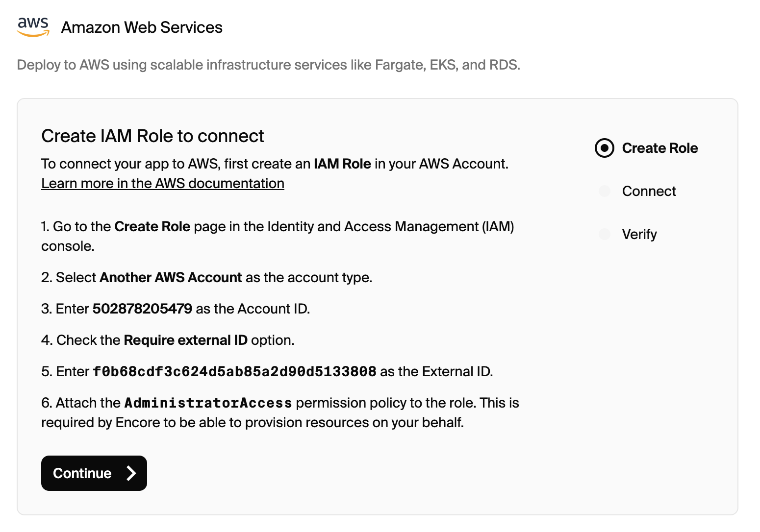The image size is (760, 532).
Task: Open Learn more in the AWS documentation link
Action: point(163,183)
